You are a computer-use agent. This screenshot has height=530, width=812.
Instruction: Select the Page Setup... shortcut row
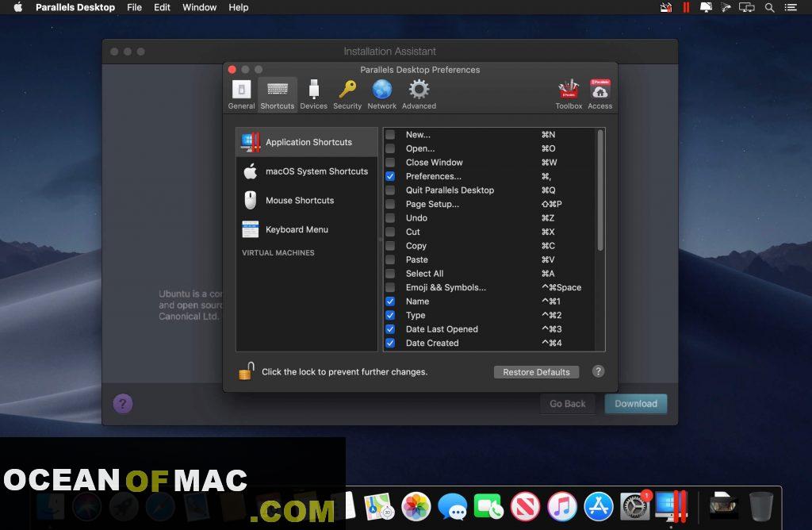pos(489,204)
